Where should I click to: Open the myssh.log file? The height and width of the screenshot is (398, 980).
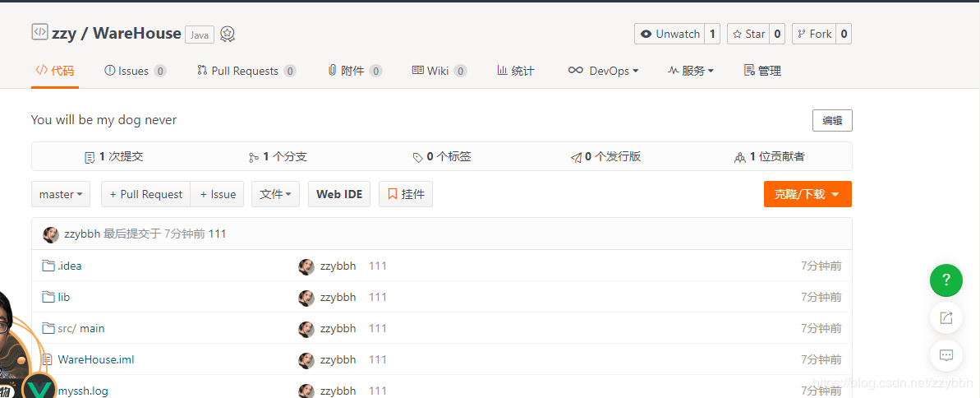point(82,391)
